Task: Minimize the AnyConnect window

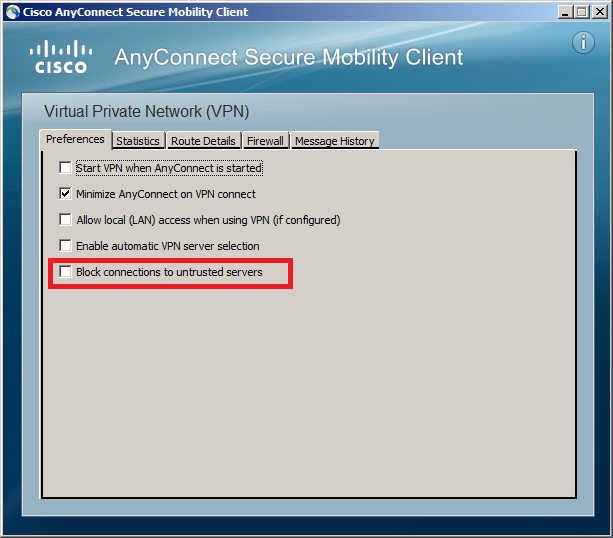Action: coord(565,12)
